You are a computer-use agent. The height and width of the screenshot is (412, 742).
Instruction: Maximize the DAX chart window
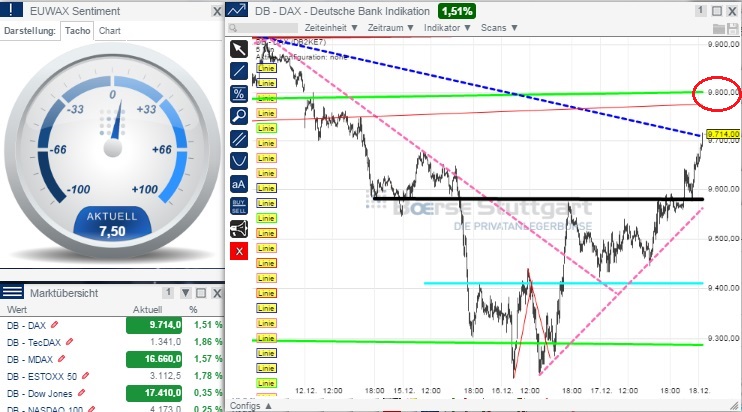pyautogui.click(x=717, y=11)
